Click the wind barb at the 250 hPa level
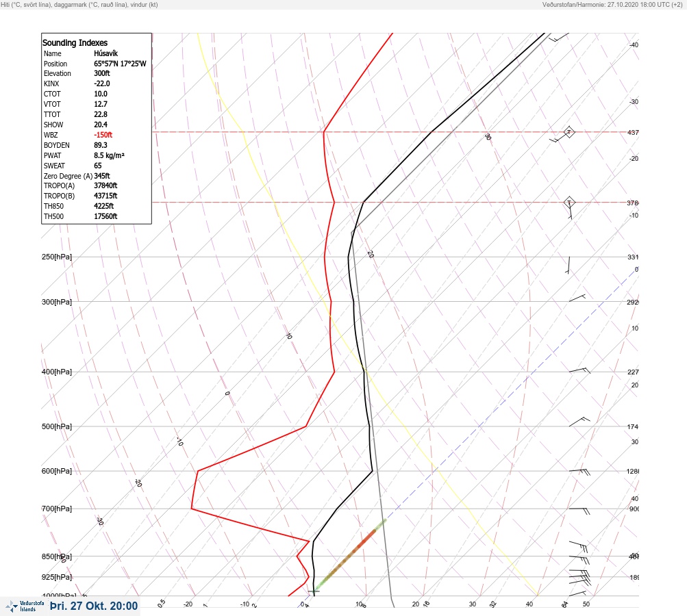Screen dimensions: 687x616 pyautogui.click(x=569, y=266)
